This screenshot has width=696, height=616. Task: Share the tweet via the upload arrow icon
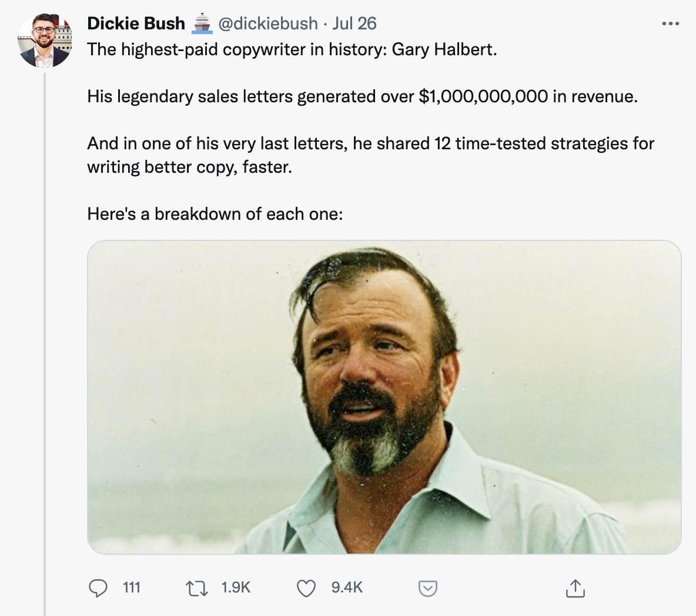coord(575,587)
